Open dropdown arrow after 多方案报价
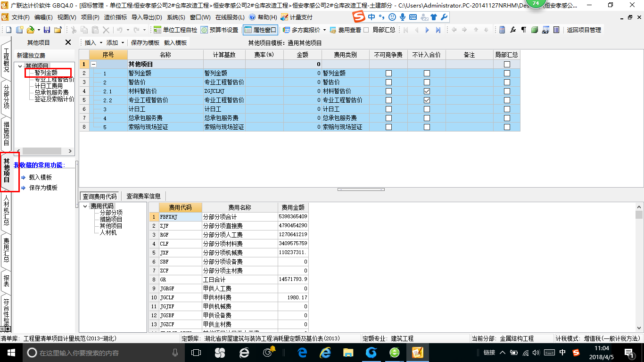 coord(324,30)
